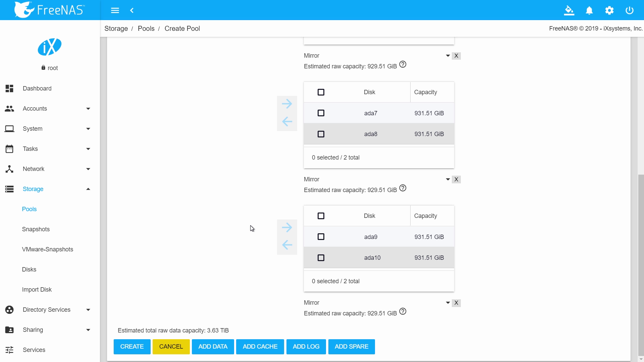
Task: Open the notifications bell icon
Action: pos(589,10)
